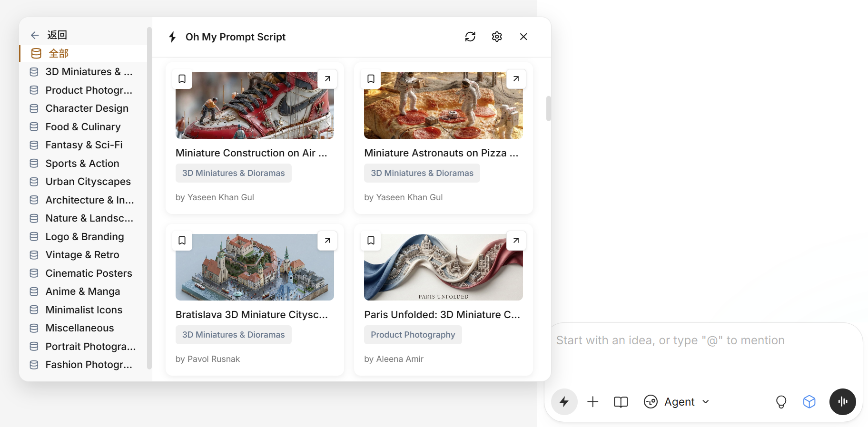Click the Product Photography tag on Paris card

tap(413, 335)
